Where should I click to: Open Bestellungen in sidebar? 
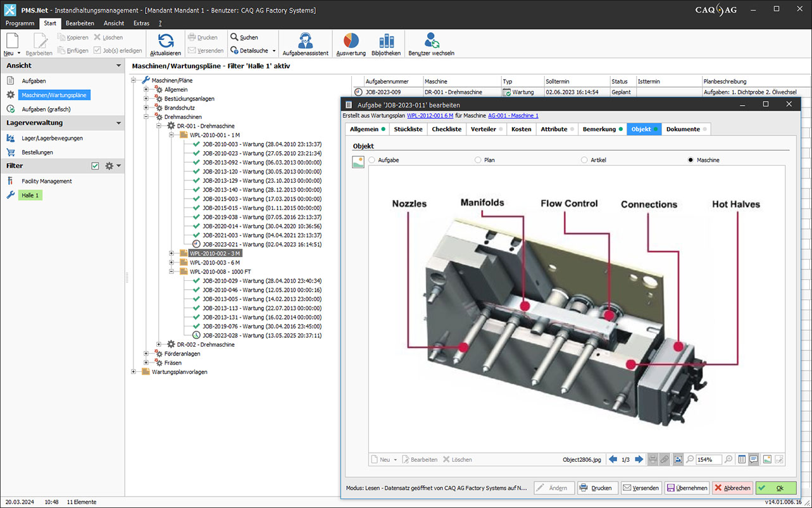37,152
